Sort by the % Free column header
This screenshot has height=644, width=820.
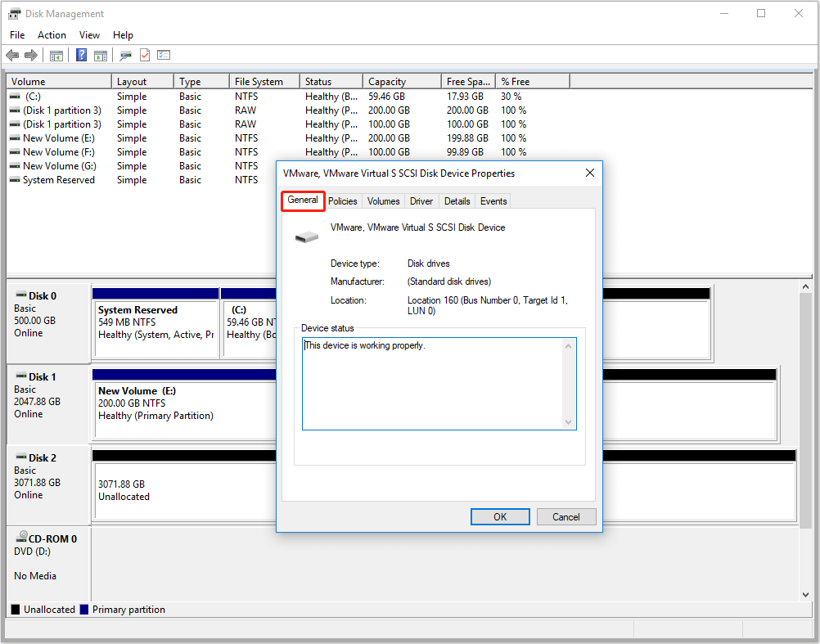pyautogui.click(x=533, y=82)
